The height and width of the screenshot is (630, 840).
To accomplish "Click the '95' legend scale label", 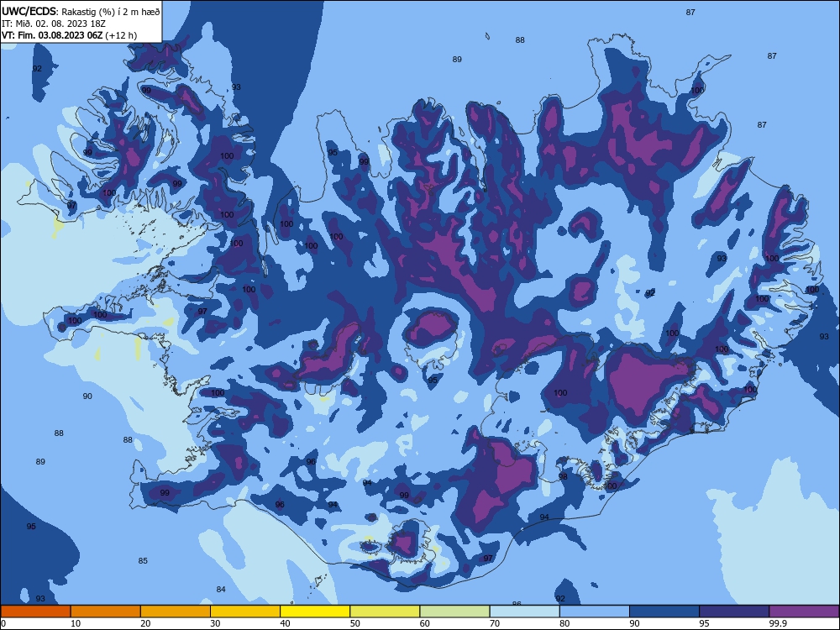I will [x=704, y=623].
